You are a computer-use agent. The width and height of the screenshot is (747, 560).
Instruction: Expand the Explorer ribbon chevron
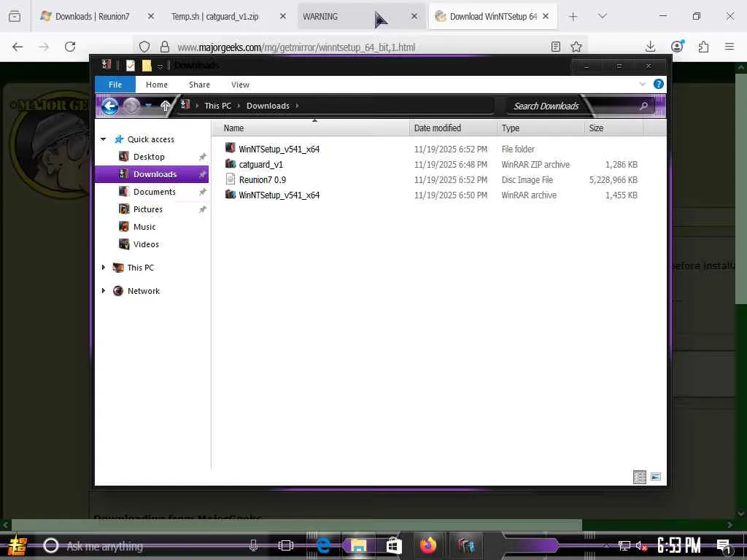(x=642, y=85)
